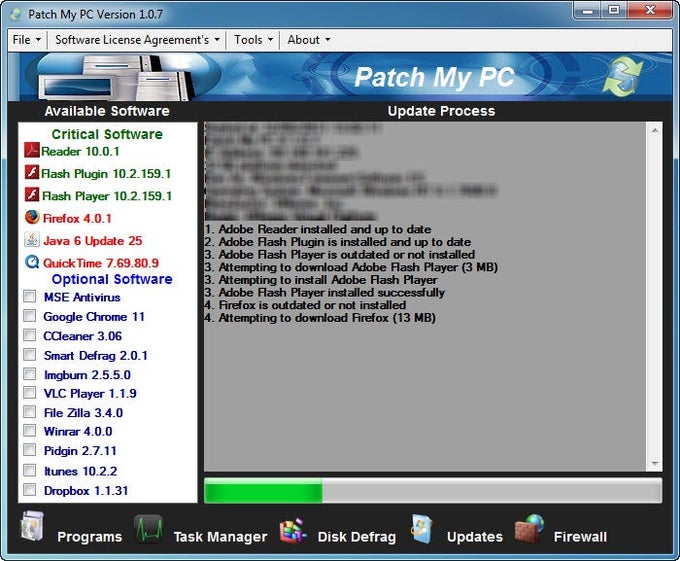Click the Java 6 Update 25 icon

(32, 240)
